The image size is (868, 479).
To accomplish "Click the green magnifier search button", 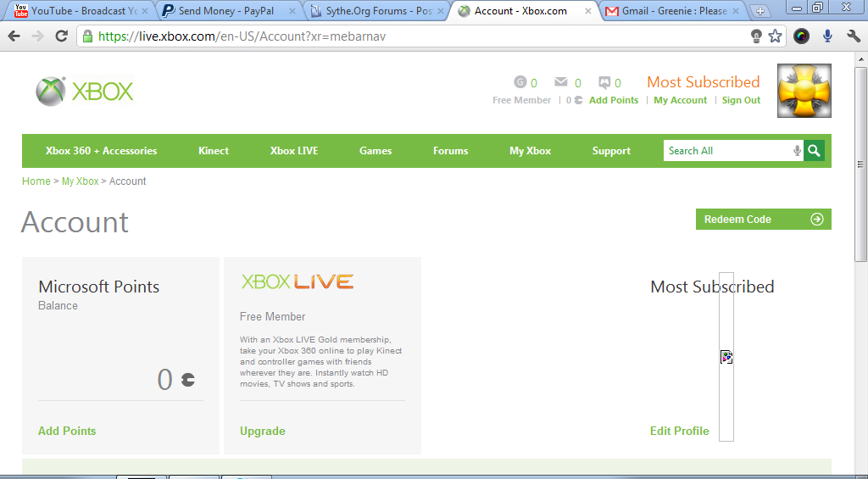I will (814, 151).
